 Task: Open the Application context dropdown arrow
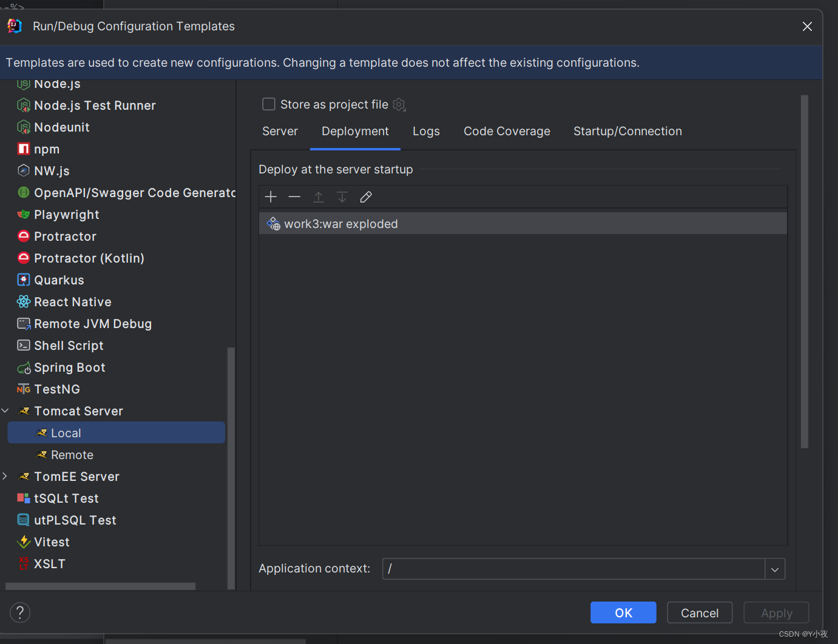click(x=775, y=569)
